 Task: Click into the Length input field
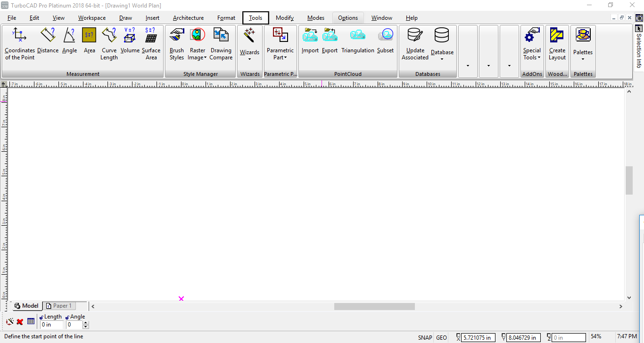click(51, 325)
